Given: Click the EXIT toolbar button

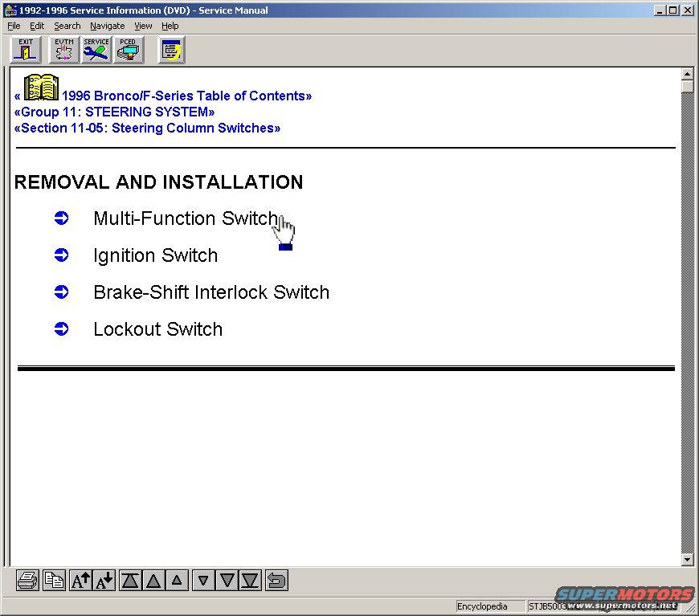Looking at the screenshot, I should pos(26,50).
